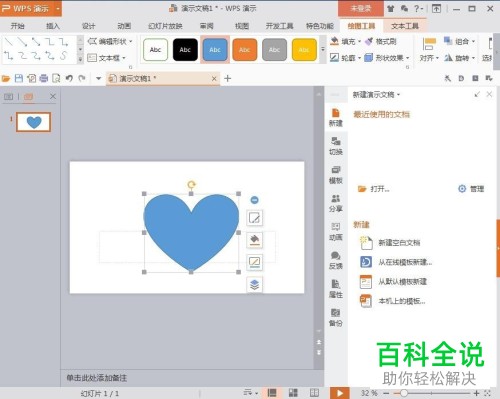Viewport: 500px width, 399px height.
Task: Undo the last action
Action: 69,79
